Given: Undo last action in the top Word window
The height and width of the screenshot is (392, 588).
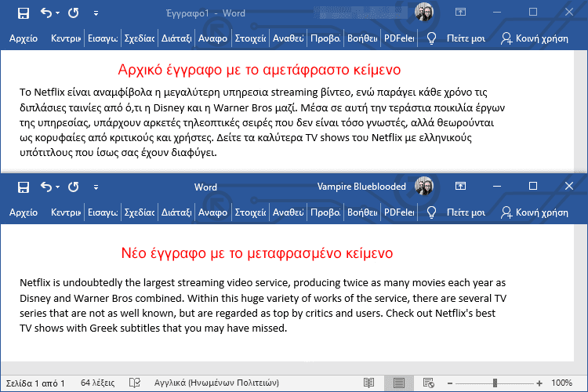Looking at the screenshot, I should 46,13.
